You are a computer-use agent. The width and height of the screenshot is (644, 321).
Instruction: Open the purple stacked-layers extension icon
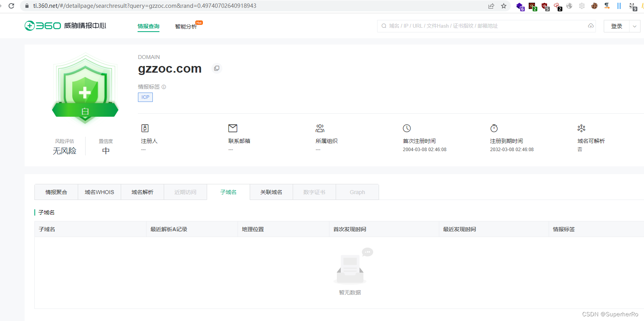click(x=520, y=6)
